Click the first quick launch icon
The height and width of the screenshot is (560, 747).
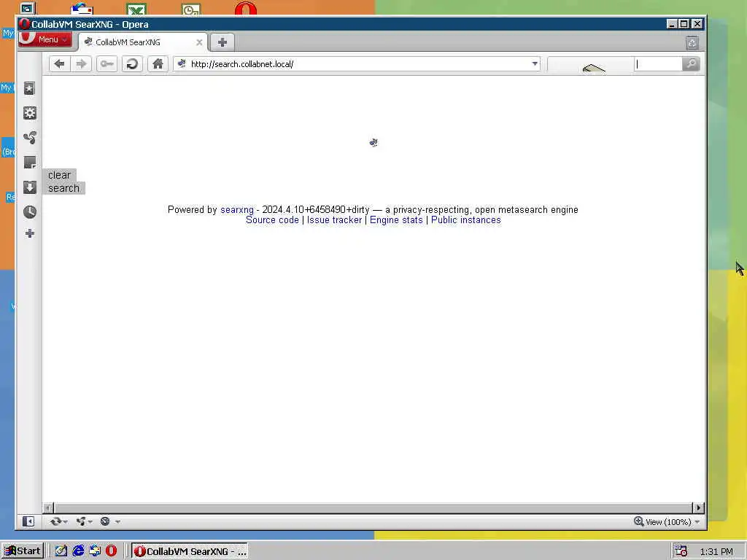61,551
